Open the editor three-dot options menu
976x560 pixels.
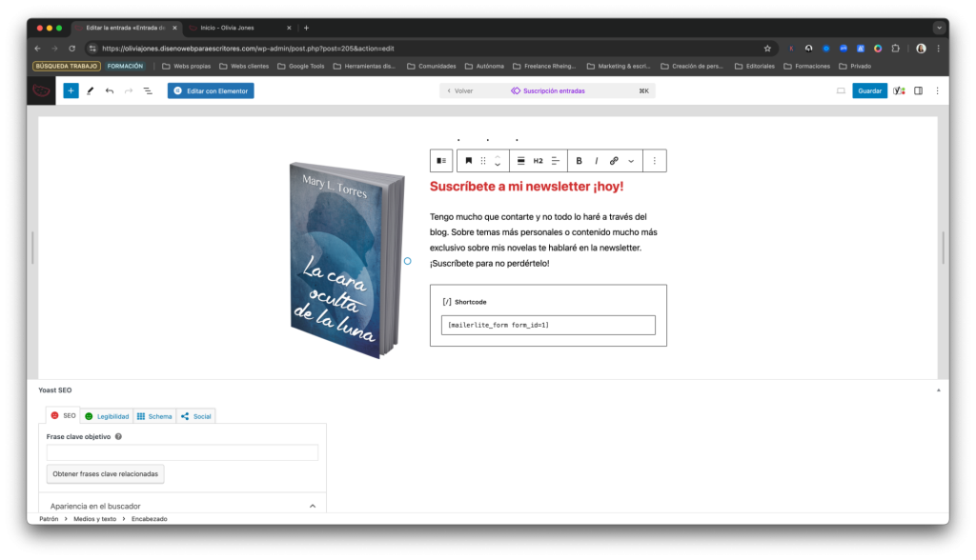[x=937, y=91]
